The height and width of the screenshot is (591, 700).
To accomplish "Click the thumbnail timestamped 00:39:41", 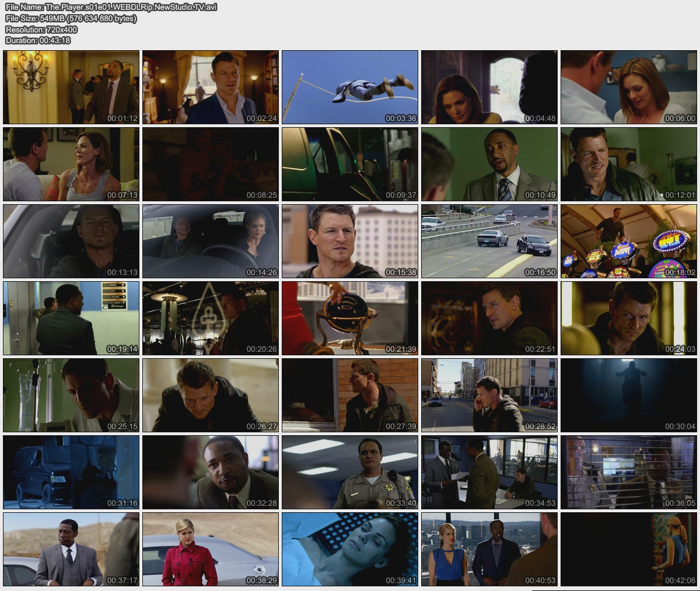I will tap(350, 549).
